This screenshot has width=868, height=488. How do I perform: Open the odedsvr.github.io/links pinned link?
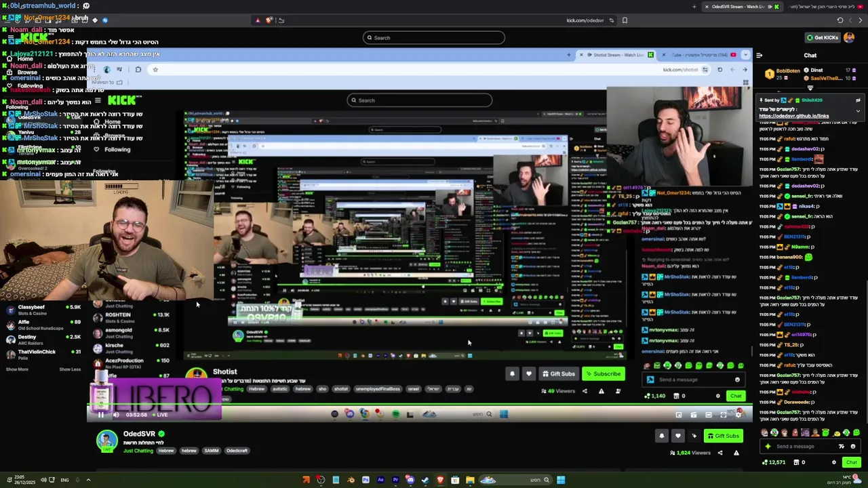click(793, 116)
